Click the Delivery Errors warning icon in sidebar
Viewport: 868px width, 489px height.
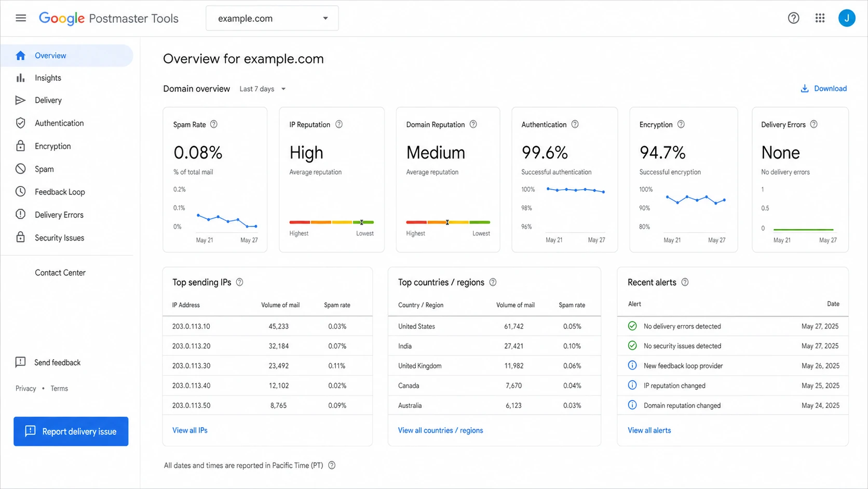pos(20,215)
